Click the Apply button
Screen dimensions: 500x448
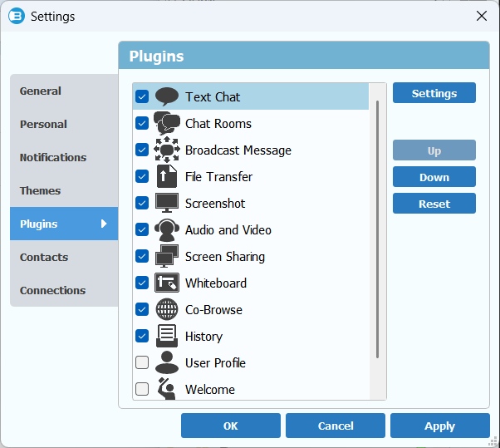(439, 426)
